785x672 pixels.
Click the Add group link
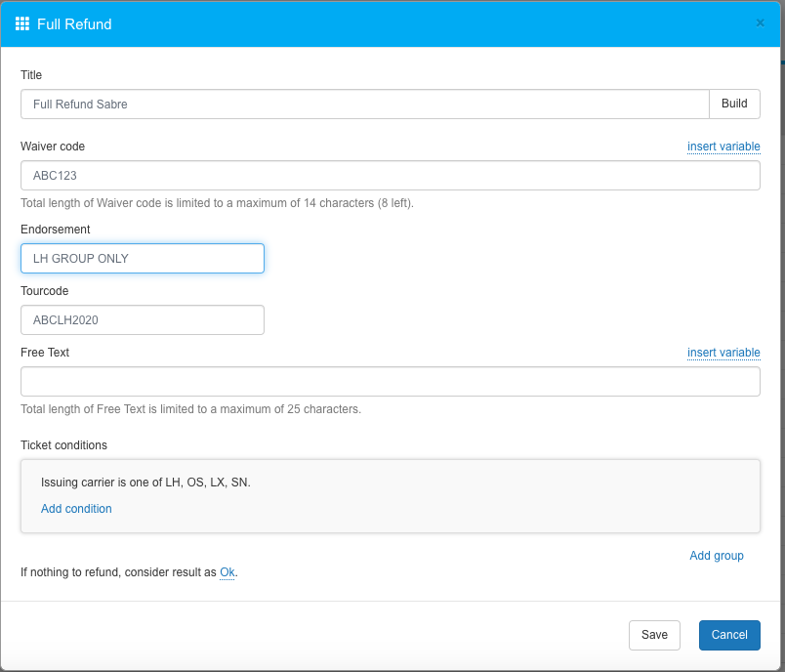(x=716, y=556)
